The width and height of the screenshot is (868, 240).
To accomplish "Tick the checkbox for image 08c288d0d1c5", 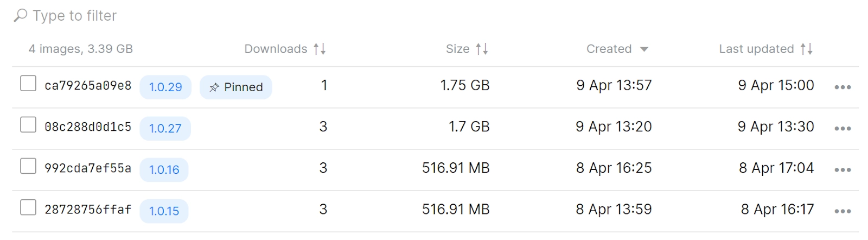I will coord(28,125).
